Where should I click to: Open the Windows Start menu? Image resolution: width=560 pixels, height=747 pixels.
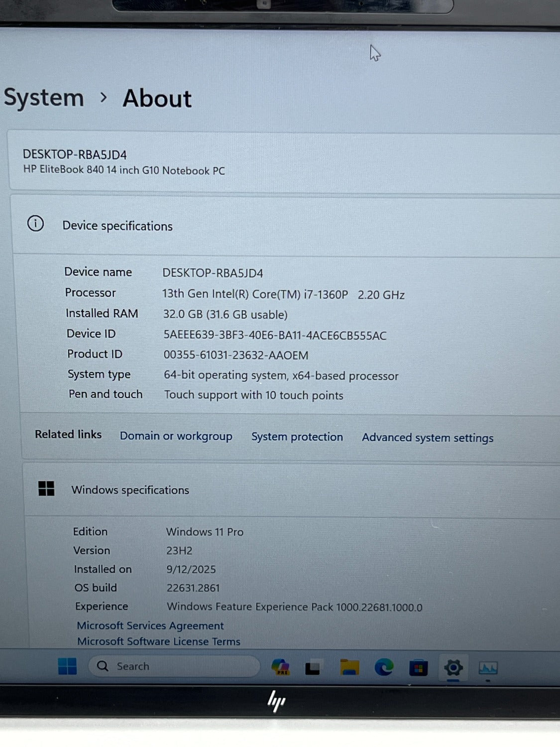click(67, 666)
